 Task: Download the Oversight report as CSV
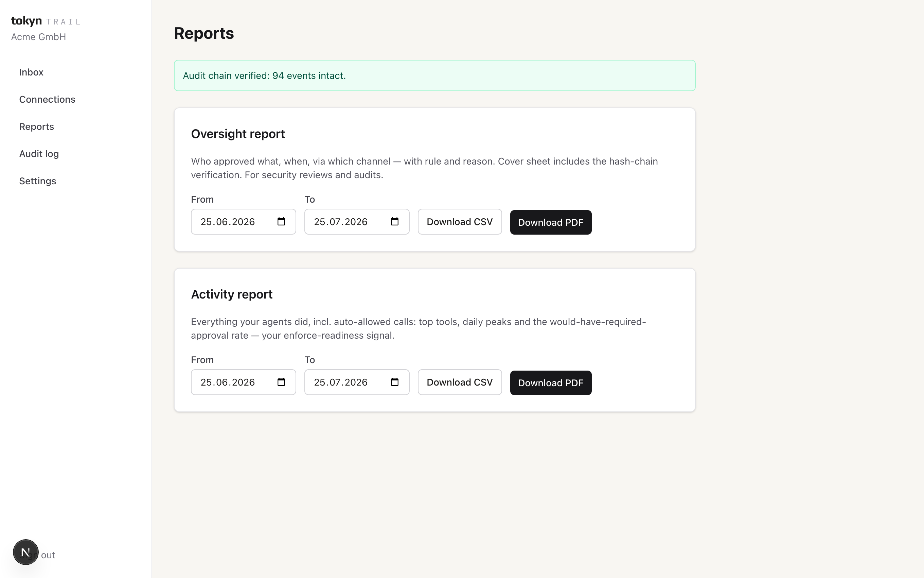coord(460,222)
